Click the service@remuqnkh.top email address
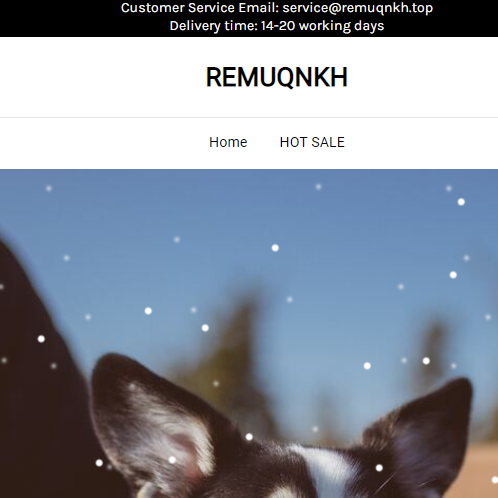Viewport: 498px width, 498px height. coord(358,8)
